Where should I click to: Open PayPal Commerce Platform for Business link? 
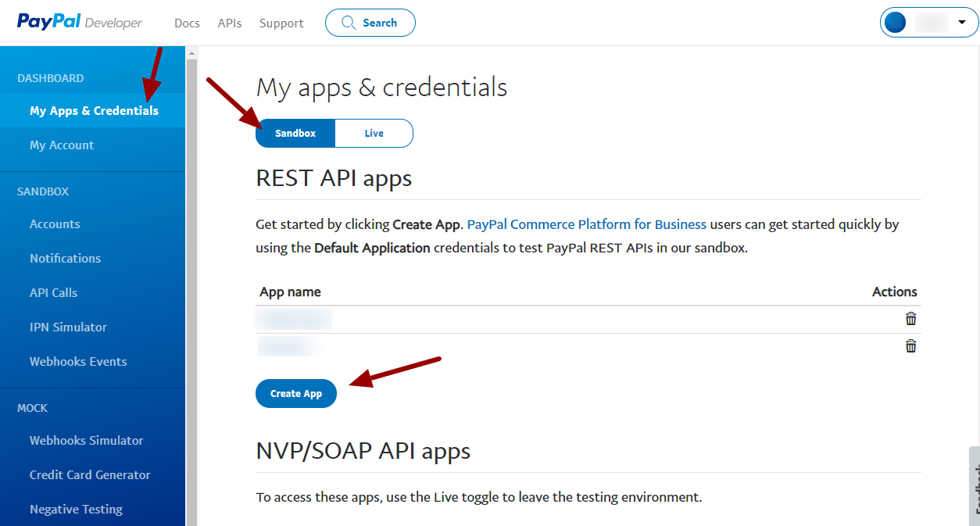[x=587, y=224]
